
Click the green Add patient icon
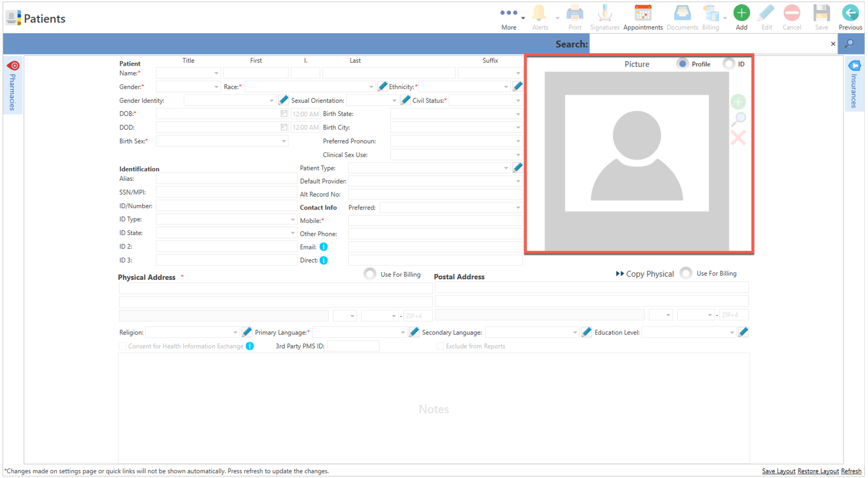(741, 13)
